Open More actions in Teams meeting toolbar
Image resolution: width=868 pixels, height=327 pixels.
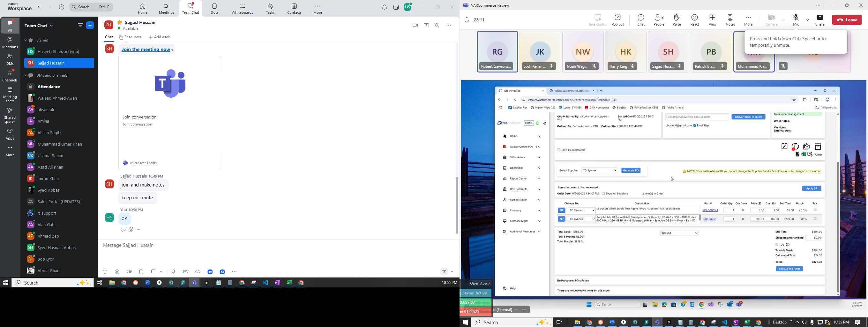[748, 20]
